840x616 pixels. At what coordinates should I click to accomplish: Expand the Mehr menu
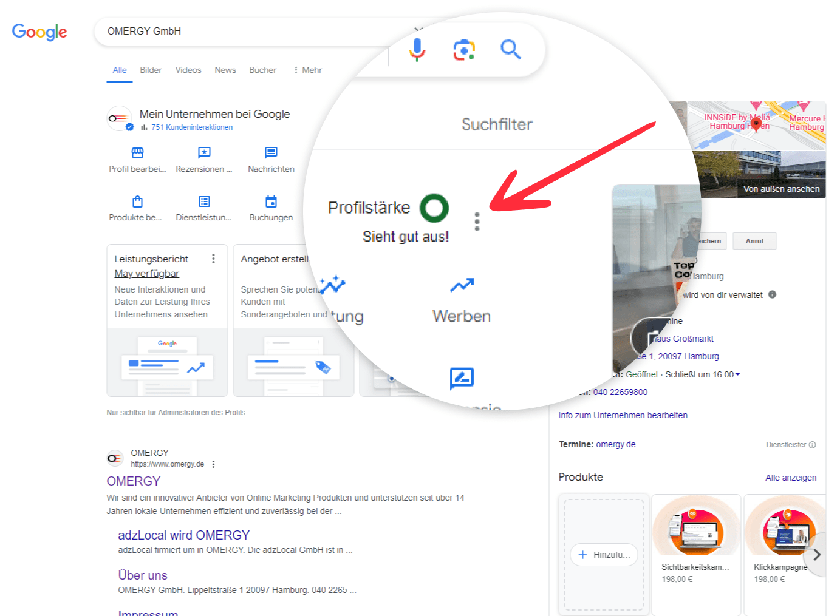pos(307,70)
